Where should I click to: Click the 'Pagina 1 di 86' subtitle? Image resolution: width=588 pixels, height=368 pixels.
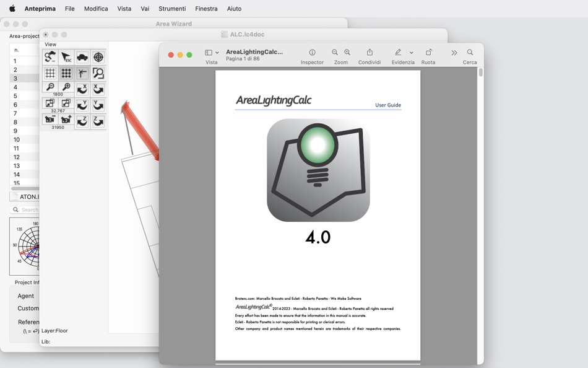pos(243,59)
